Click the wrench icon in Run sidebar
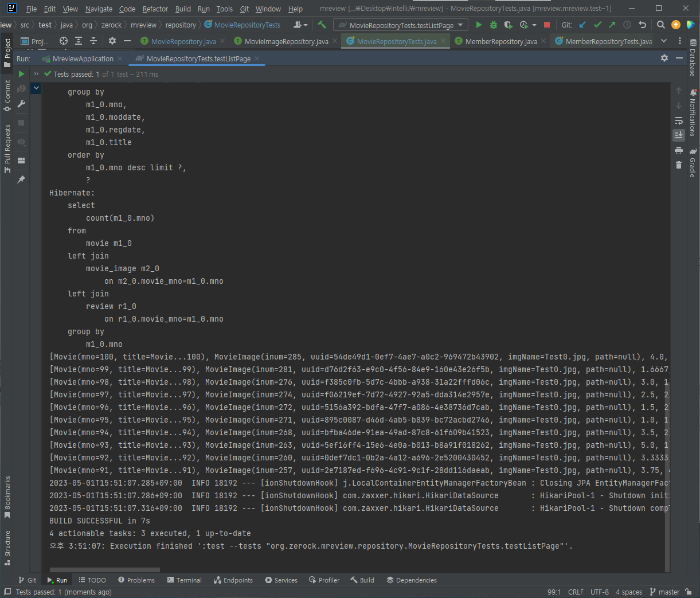Viewport: 700px width, 598px height. pos(21,104)
